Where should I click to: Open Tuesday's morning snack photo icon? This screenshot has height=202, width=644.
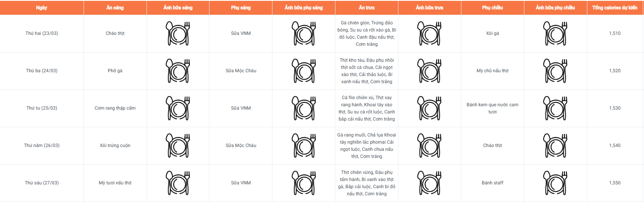click(x=304, y=71)
